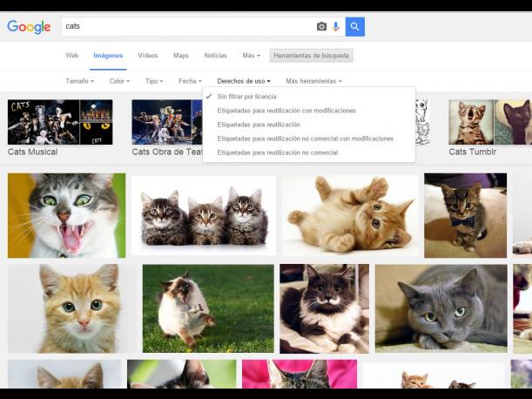Activate voice search microphone icon

pyautogui.click(x=335, y=26)
